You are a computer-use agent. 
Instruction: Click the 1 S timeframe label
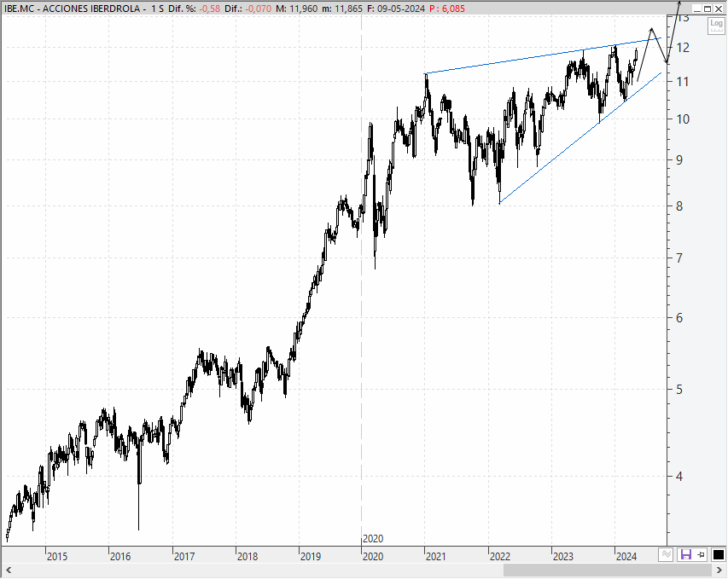[x=157, y=9]
